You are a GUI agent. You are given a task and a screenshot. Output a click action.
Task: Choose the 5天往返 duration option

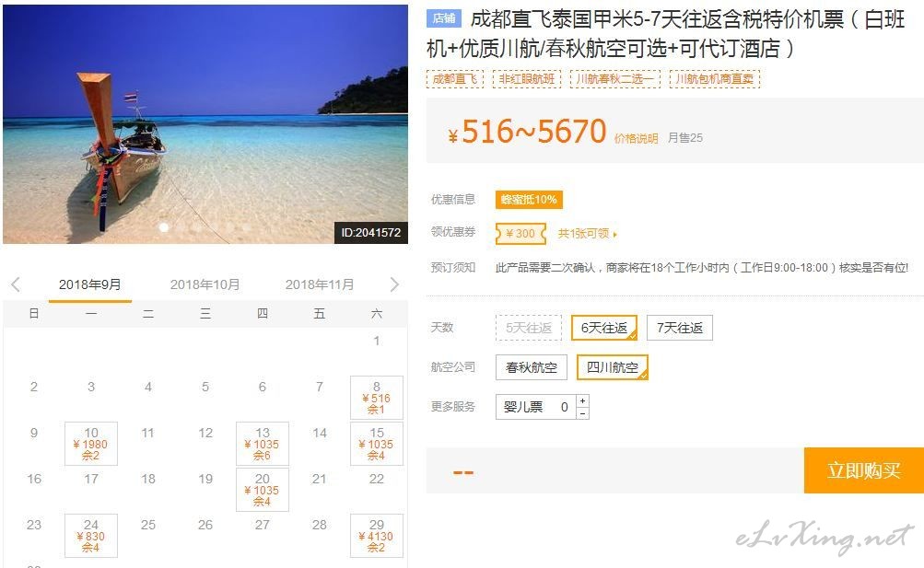tap(529, 328)
